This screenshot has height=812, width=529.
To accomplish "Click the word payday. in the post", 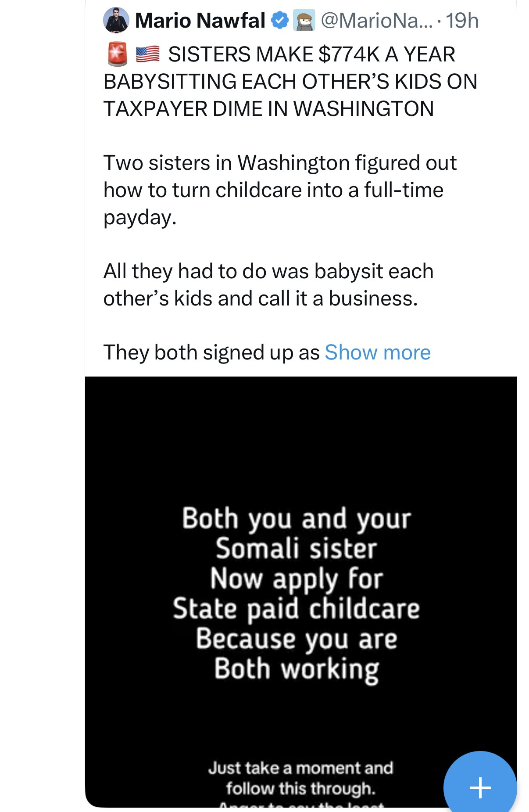I will click(x=140, y=217).
